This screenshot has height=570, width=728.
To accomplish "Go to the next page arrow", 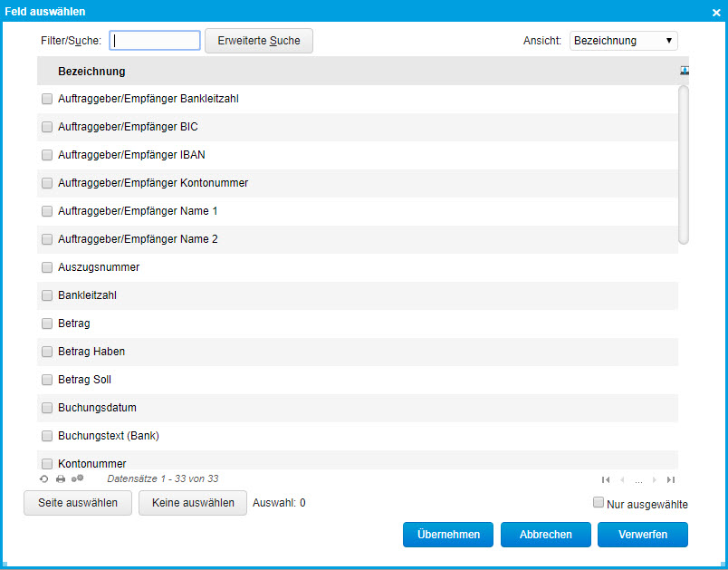I will (655, 479).
